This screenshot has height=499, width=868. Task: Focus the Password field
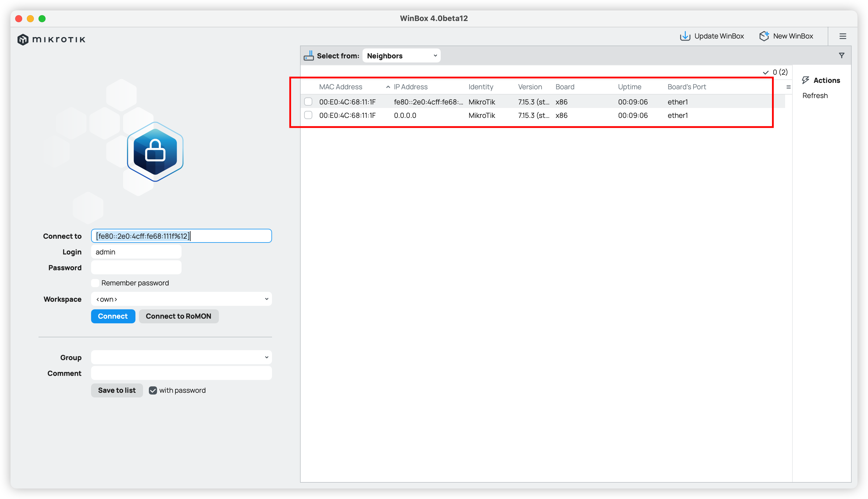click(x=136, y=267)
